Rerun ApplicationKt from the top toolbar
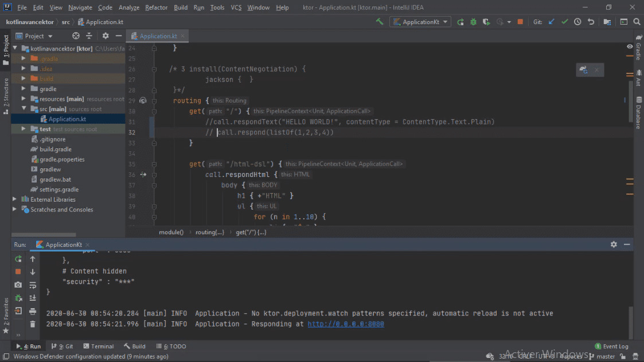644x362 pixels. (460, 22)
